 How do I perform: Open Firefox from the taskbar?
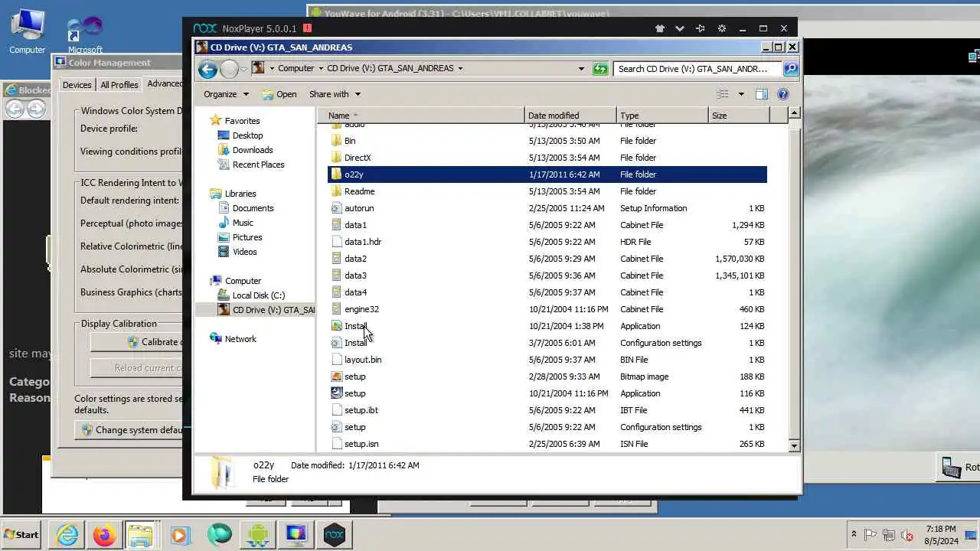click(x=104, y=534)
